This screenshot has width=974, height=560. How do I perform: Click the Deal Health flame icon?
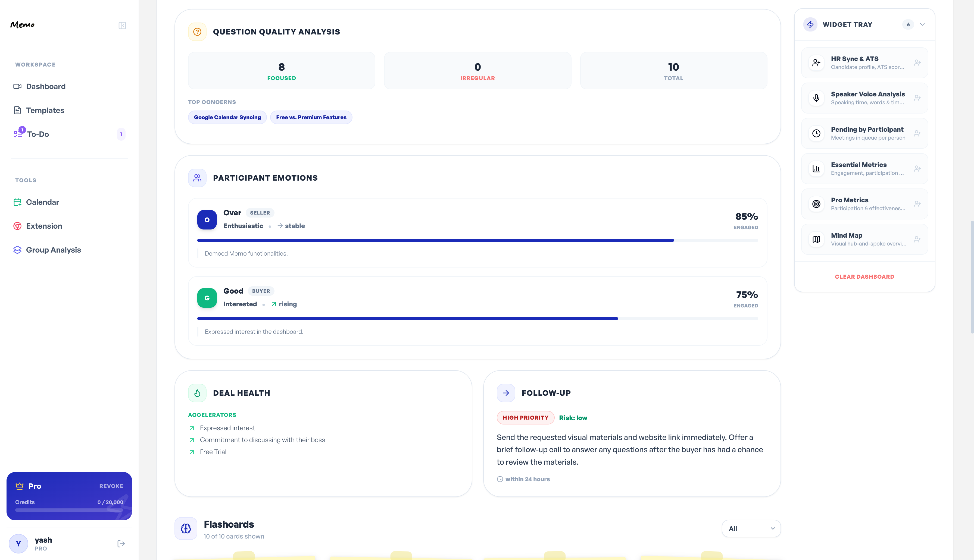tap(197, 393)
